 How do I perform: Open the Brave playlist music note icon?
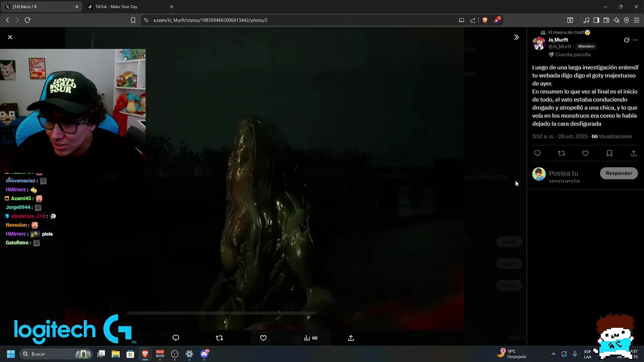coord(586,20)
